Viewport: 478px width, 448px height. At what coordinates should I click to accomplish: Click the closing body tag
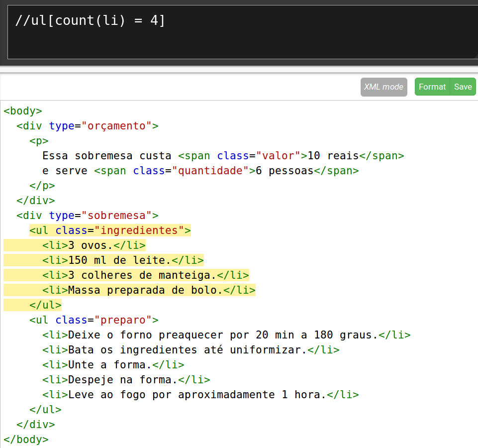click(x=26, y=440)
